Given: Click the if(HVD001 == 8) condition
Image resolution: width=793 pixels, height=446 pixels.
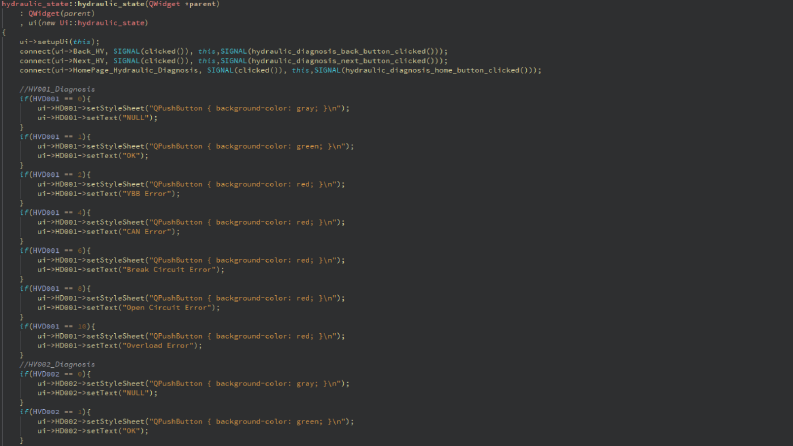Looking at the screenshot, I should coord(55,288).
